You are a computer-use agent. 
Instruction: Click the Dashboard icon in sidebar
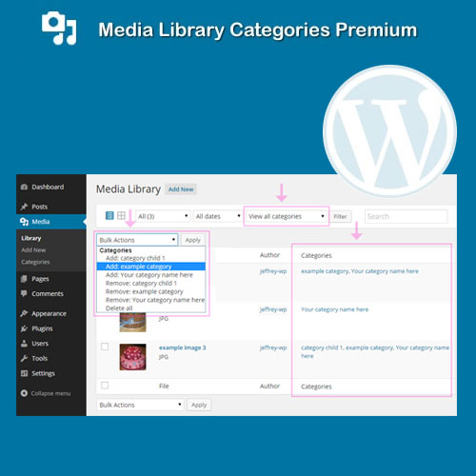24,187
